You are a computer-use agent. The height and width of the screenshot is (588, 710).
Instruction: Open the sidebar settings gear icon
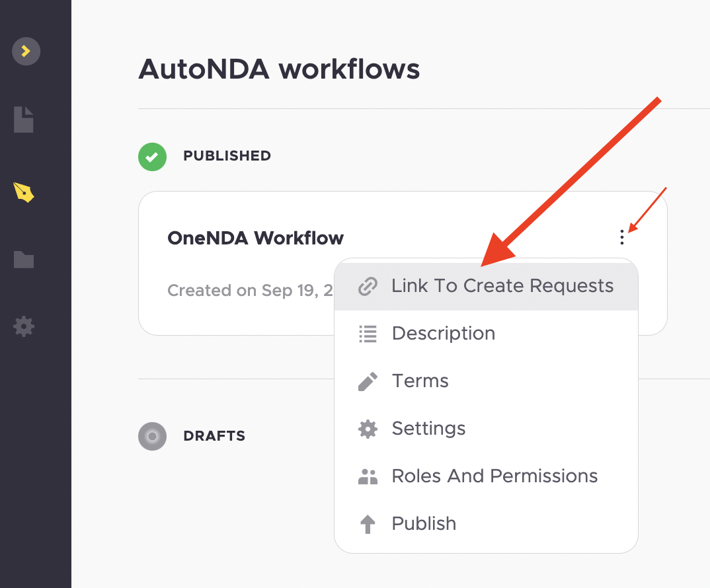[24, 326]
